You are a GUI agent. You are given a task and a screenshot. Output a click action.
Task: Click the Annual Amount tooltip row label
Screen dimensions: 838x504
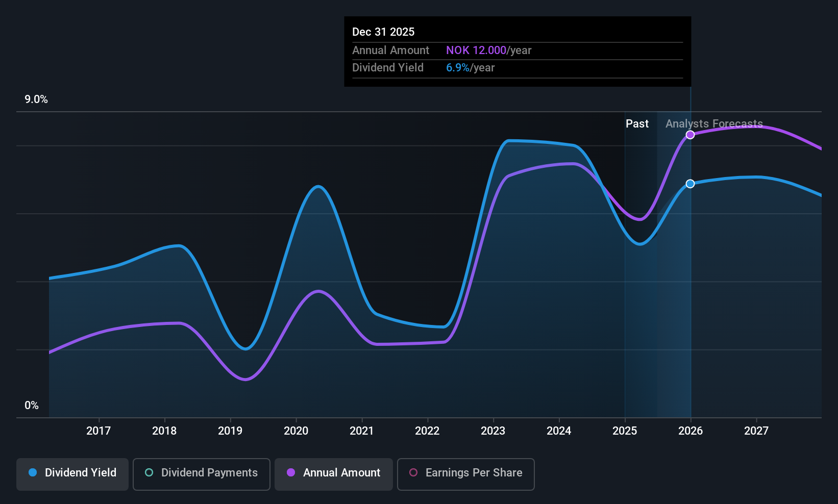390,51
